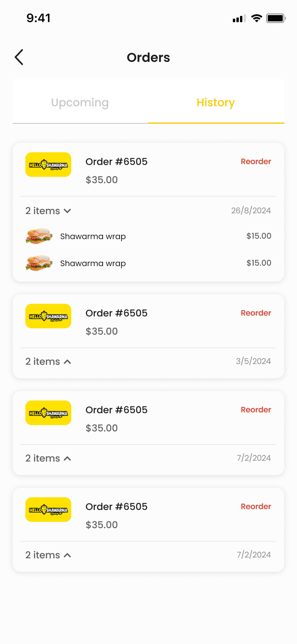Select first Shawarma wrap sandwich image

[x=39, y=236]
